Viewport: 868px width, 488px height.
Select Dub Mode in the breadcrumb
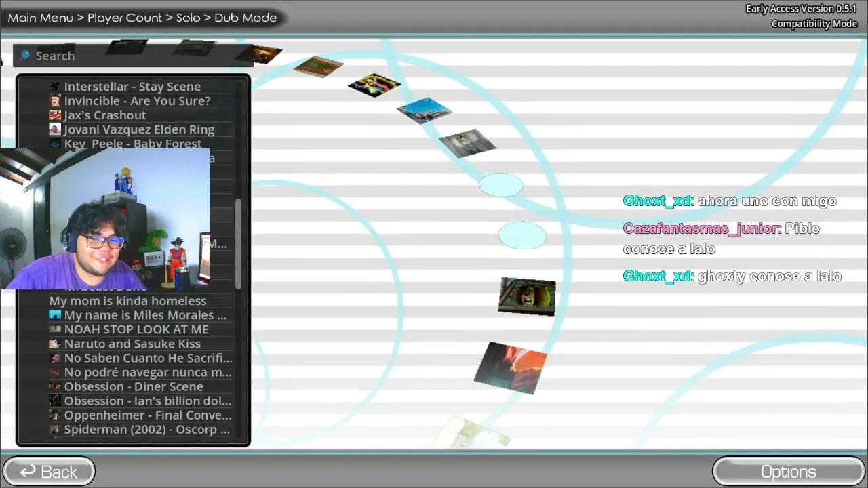(x=245, y=18)
